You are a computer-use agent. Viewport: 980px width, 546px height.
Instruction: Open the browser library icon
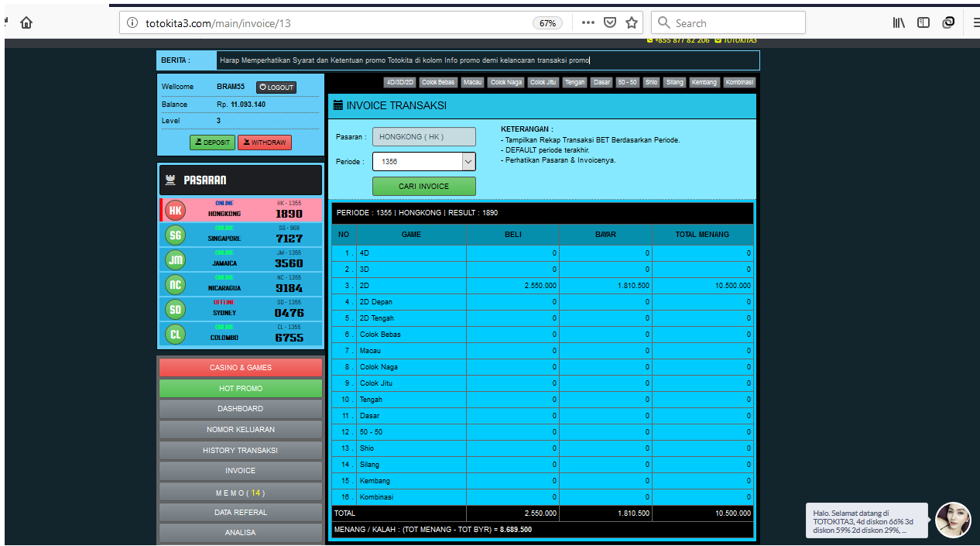pyautogui.click(x=899, y=22)
